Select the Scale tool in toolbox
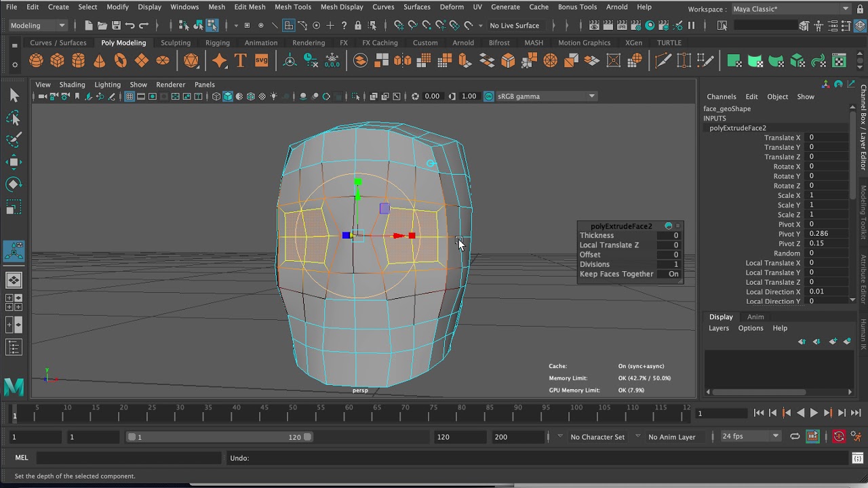The height and width of the screenshot is (488, 868). 14,207
